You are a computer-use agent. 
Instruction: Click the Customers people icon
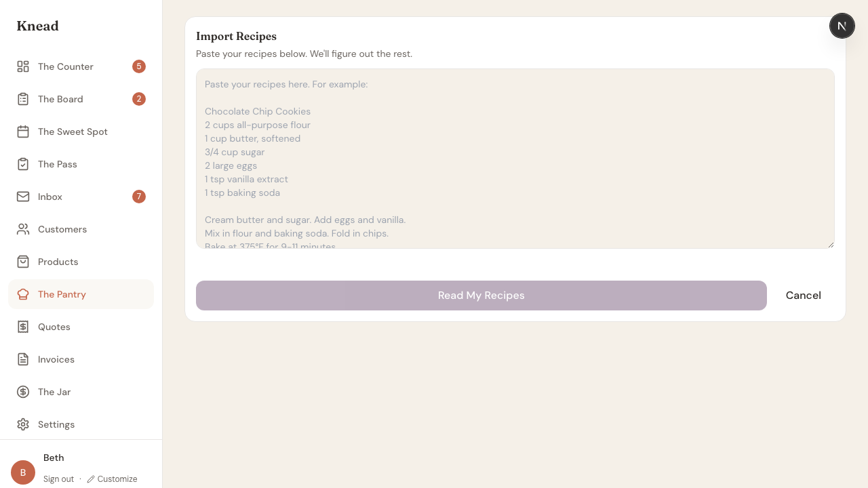click(x=23, y=229)
